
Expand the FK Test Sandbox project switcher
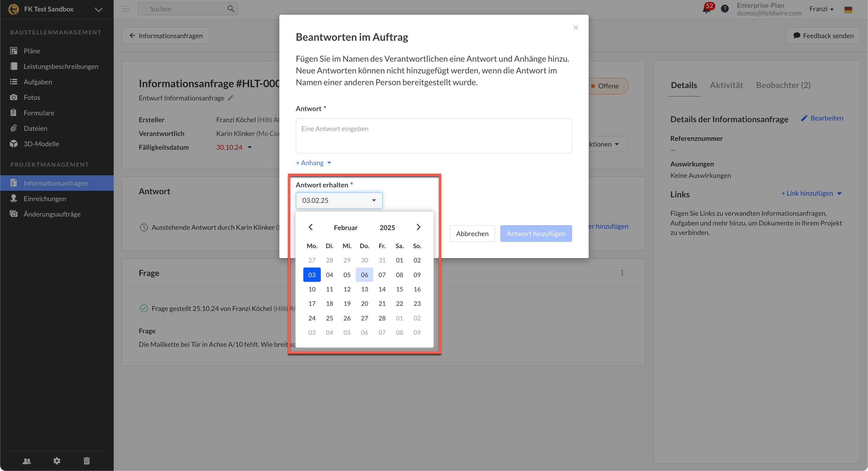pyautogui.click(x=98, y=9)
